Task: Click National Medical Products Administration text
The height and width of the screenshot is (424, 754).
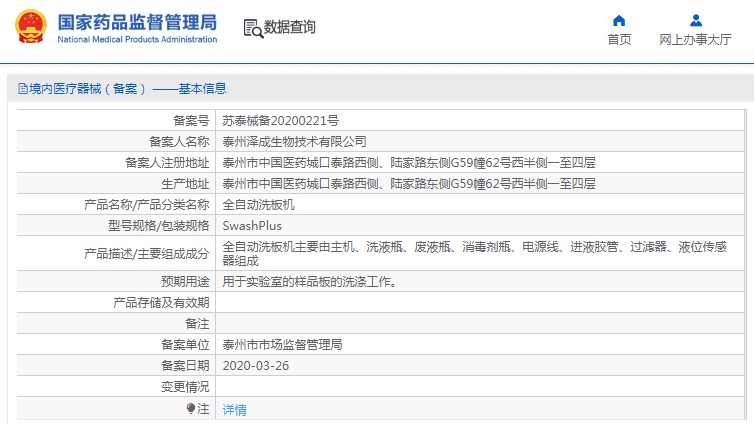Action: (x=138, y=39)
